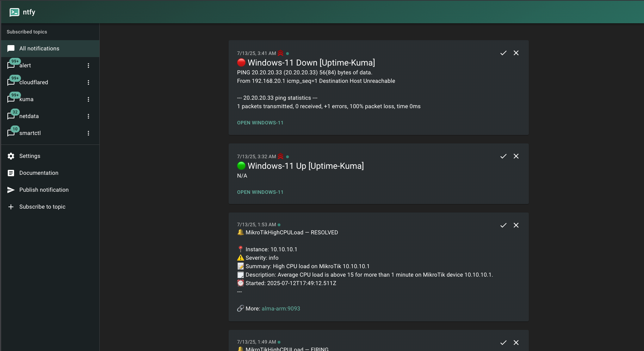This screenshot has height=351, width=644.
Task: Click the priority icon on the 3:32 AM notification
Action: [x=280, y=156]
